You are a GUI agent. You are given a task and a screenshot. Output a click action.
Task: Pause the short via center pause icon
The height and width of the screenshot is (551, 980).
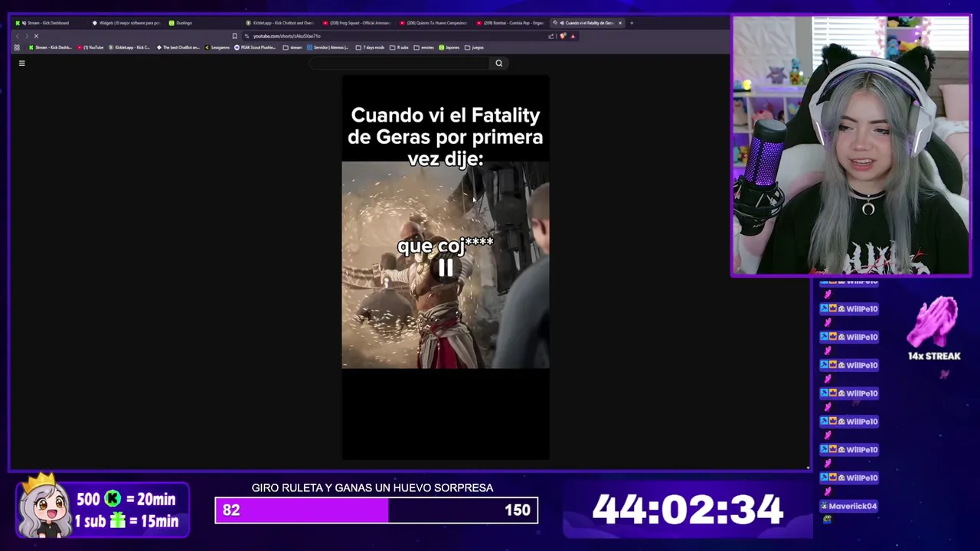446,267
